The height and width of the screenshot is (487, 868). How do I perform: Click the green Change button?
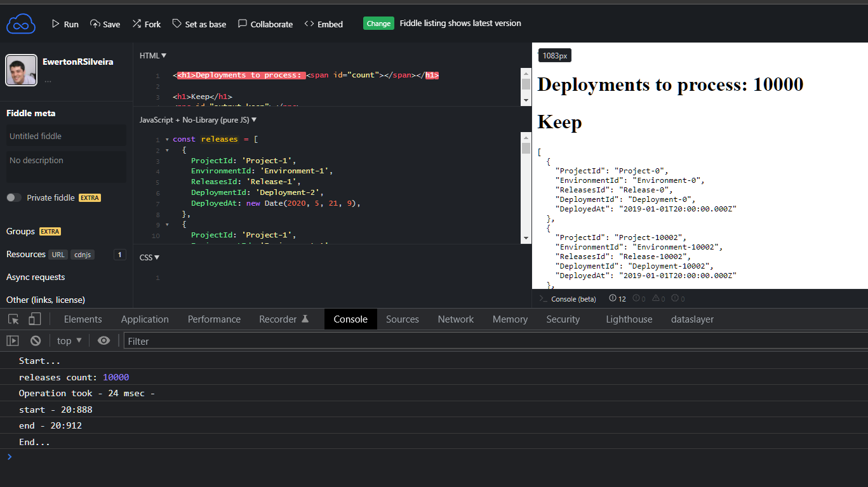[378, 23]
